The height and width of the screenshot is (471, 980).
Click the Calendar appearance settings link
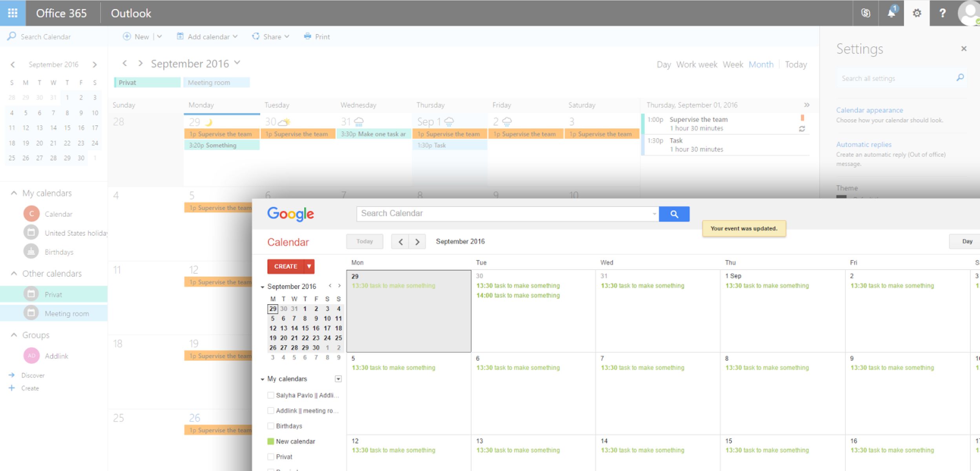click(x=870, y=110)
